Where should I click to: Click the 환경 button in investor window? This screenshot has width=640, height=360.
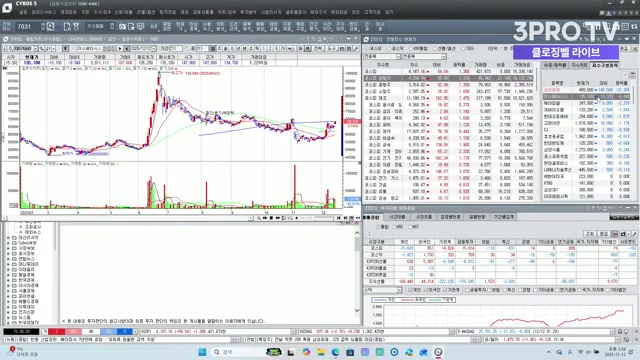pos(603,234)
